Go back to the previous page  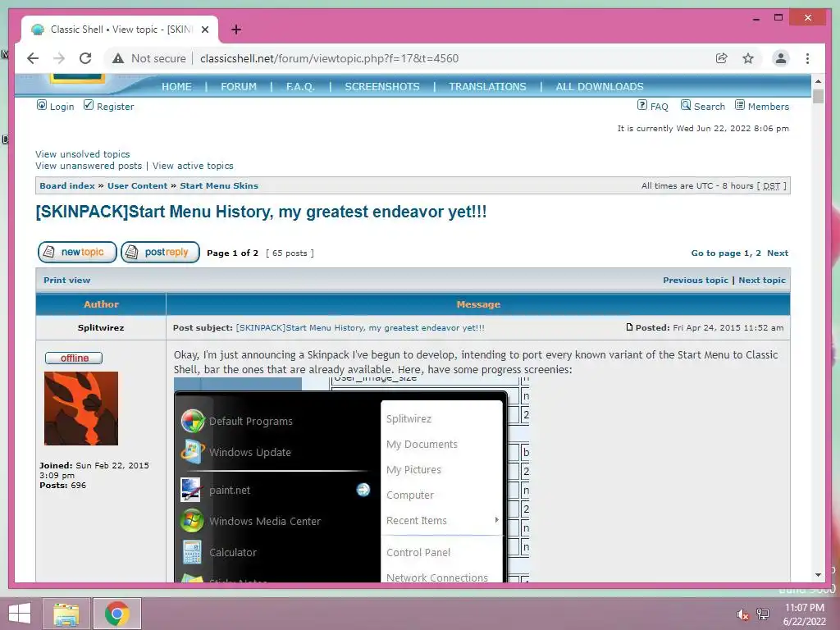(x=33, y=58)
